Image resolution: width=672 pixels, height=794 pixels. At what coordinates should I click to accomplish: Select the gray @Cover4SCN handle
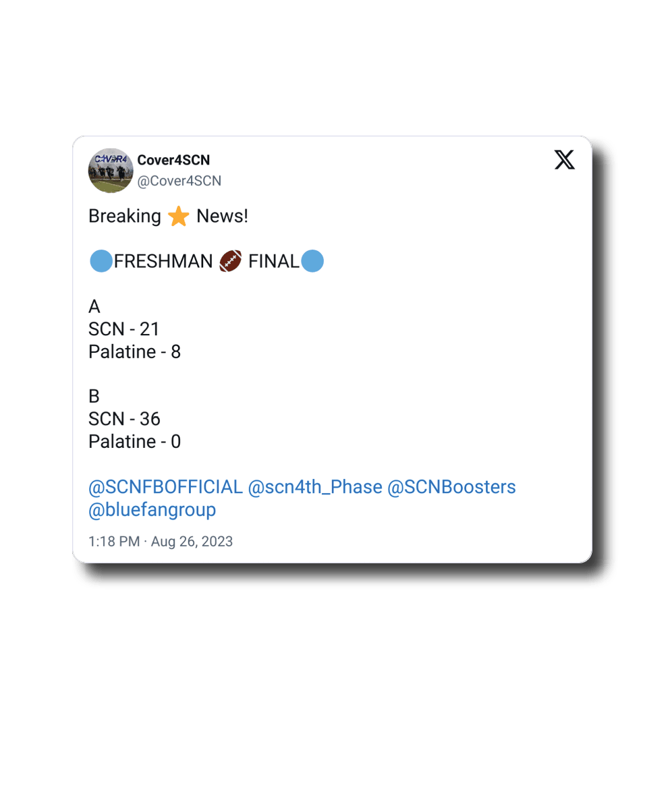179,181
